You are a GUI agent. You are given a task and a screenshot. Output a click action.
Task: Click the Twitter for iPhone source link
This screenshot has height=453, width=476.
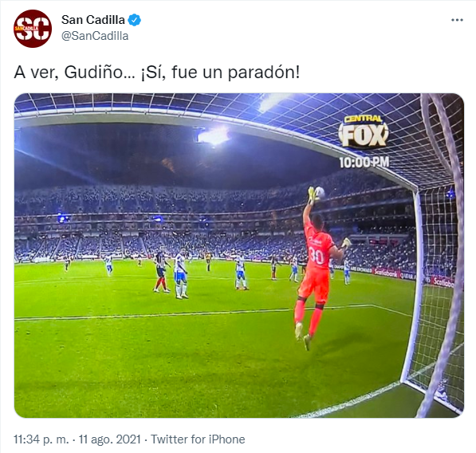tap(198, 439)
